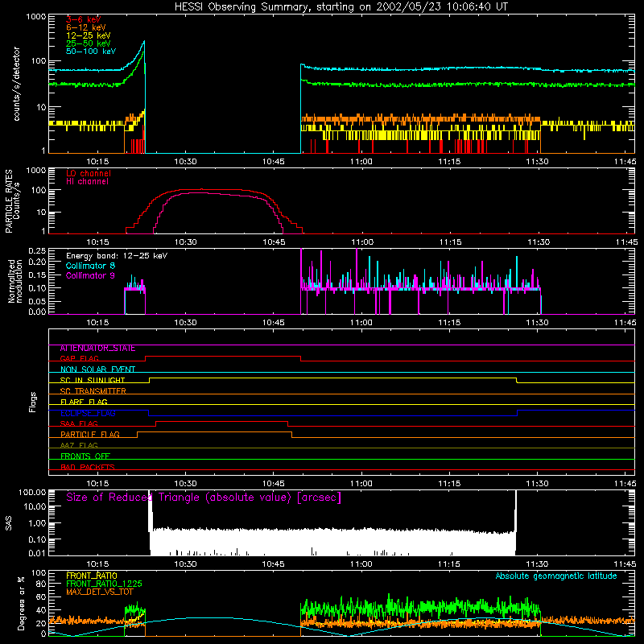Click the 11:30 tick label under SAS plot
Screen dimensions: 644x644
[537, 564]
